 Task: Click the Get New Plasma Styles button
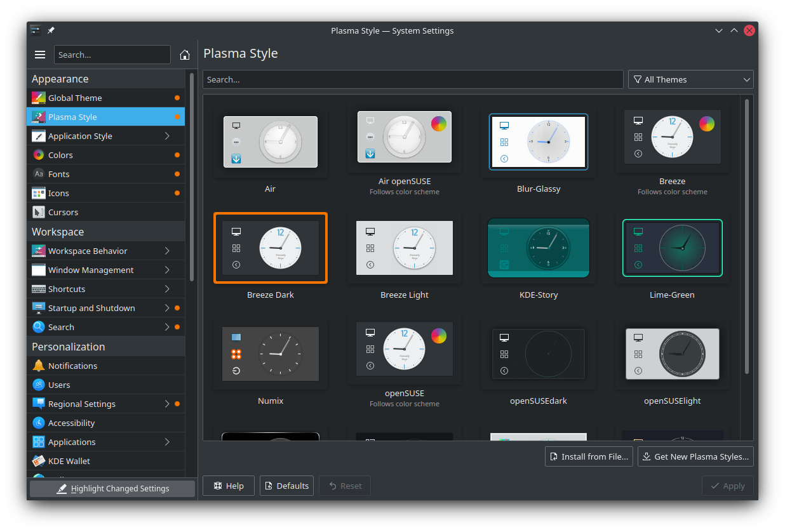(695, 456)
